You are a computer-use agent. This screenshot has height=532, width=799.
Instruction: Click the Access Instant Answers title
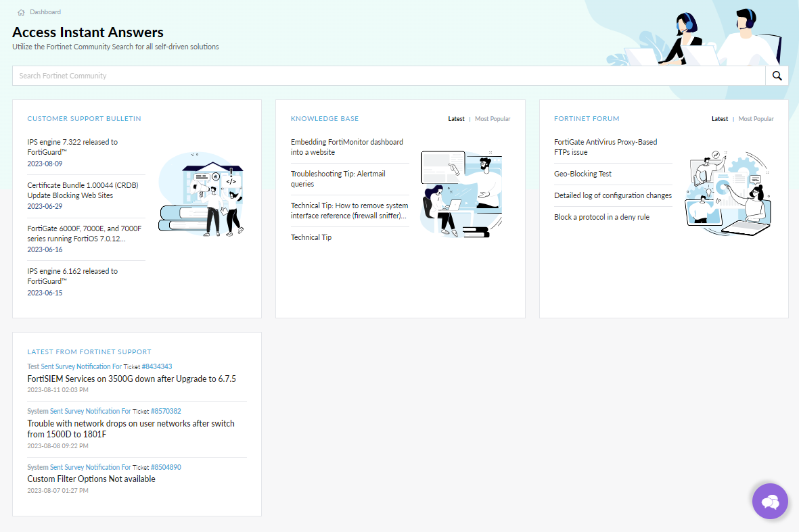coord(88,32)
